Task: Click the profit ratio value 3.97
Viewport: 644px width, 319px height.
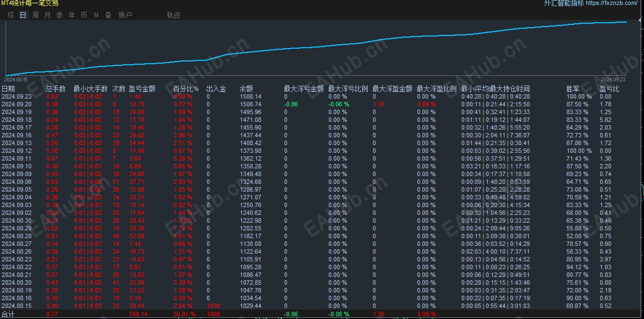Action: tap(605, 260)
